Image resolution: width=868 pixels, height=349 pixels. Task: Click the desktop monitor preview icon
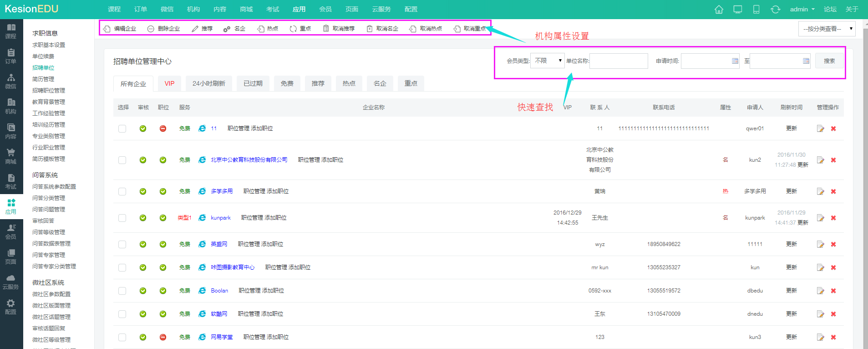[x=737, y=10]
